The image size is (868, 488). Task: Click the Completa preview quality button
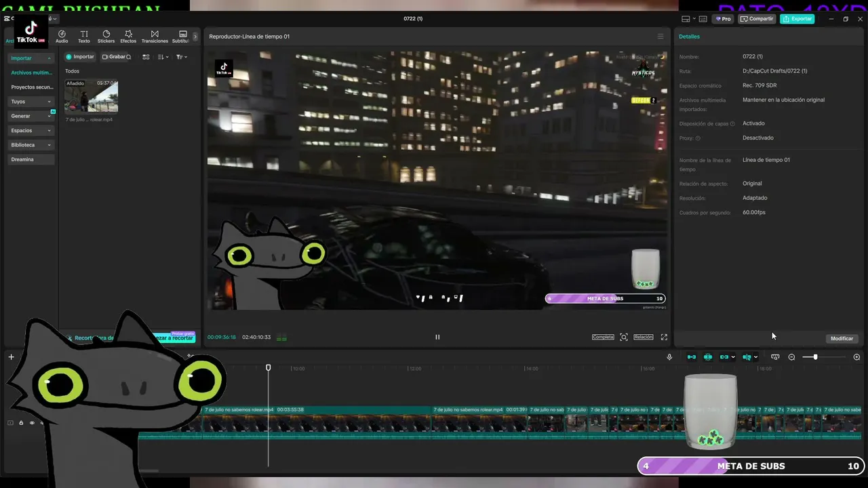point(603,337)
